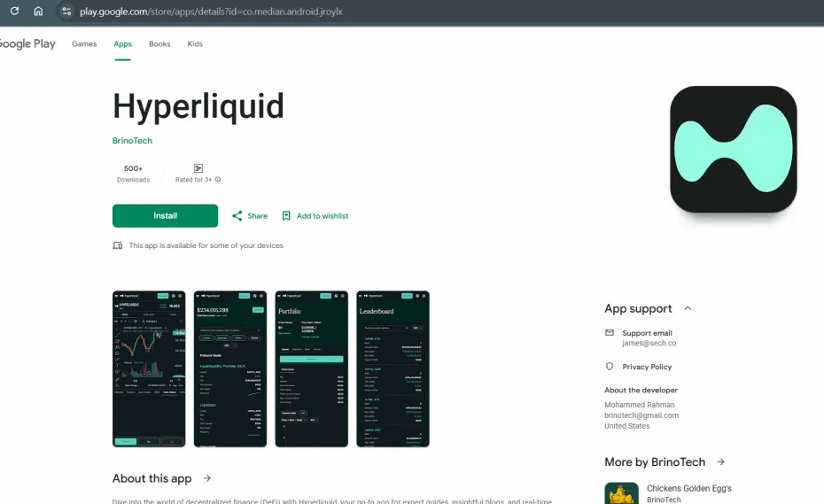Open the Portfolio screenshot thumbnail
Screen dimensions: 824x504
[x=311, y=368]
